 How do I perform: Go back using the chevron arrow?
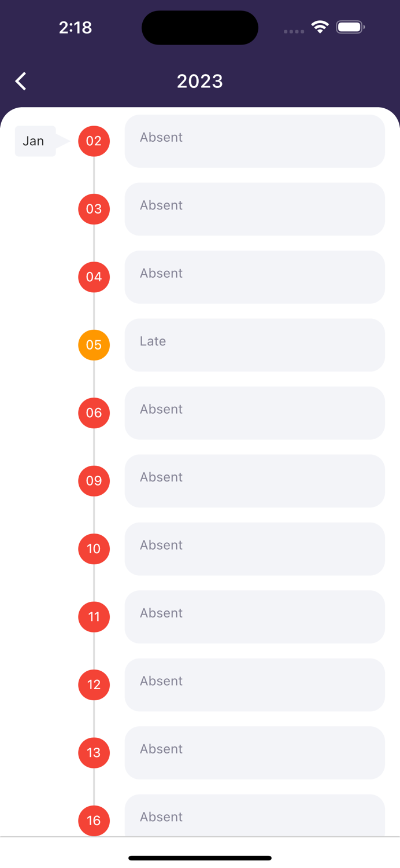[x=20, y=81]
